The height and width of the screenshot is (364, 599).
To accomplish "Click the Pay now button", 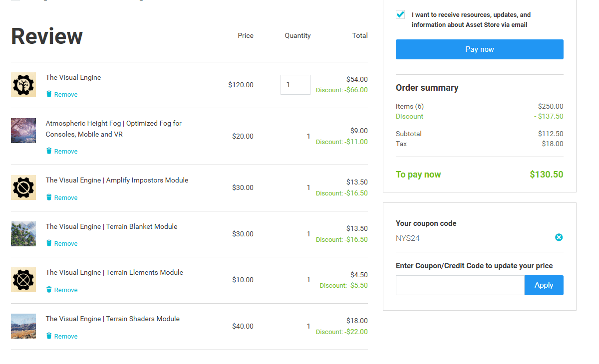I will [480, 49].
